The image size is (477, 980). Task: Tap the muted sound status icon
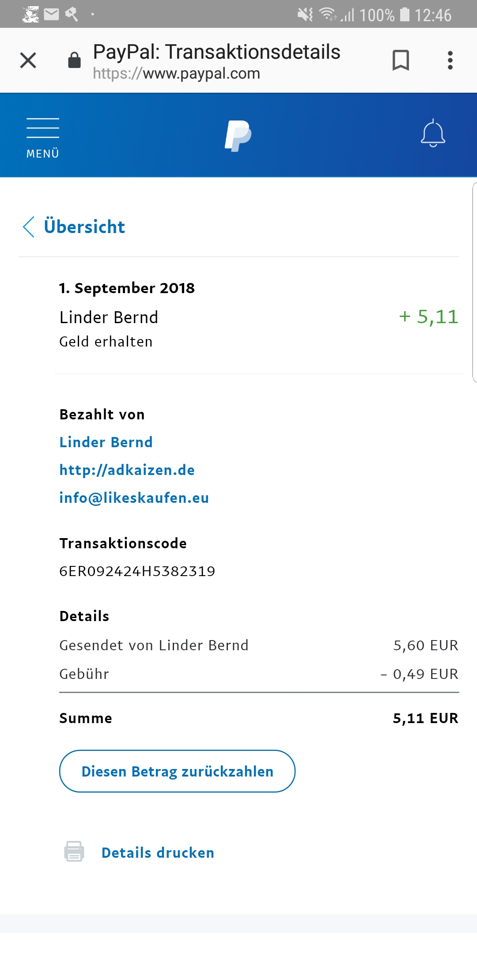point(305,15)
